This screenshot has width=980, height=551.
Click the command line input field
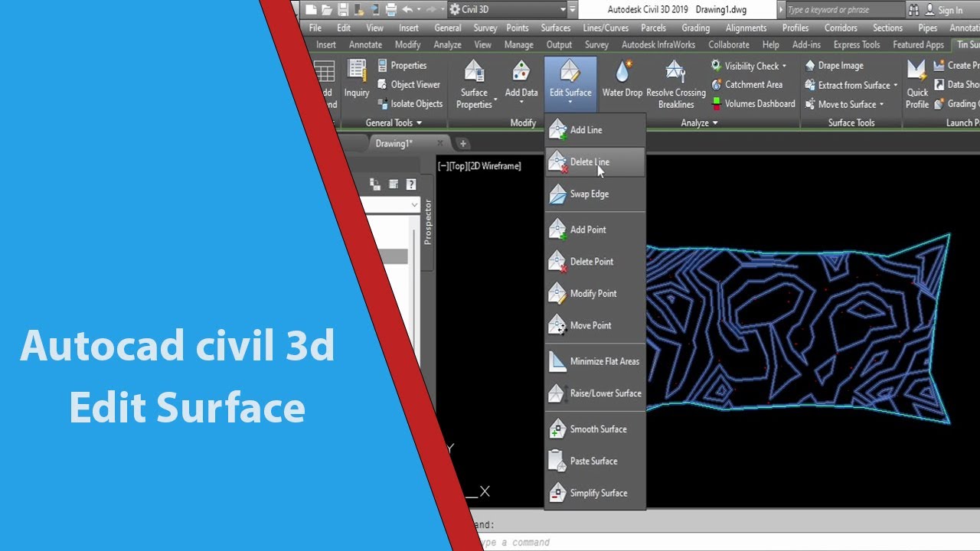point(727,543)
